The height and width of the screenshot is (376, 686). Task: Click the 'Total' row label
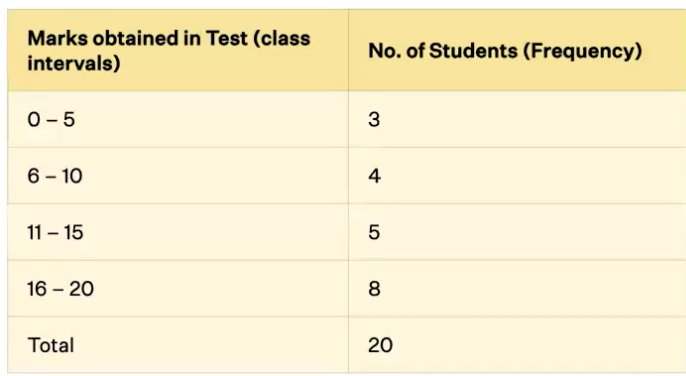pyautogui.click(x=51, y=345)
